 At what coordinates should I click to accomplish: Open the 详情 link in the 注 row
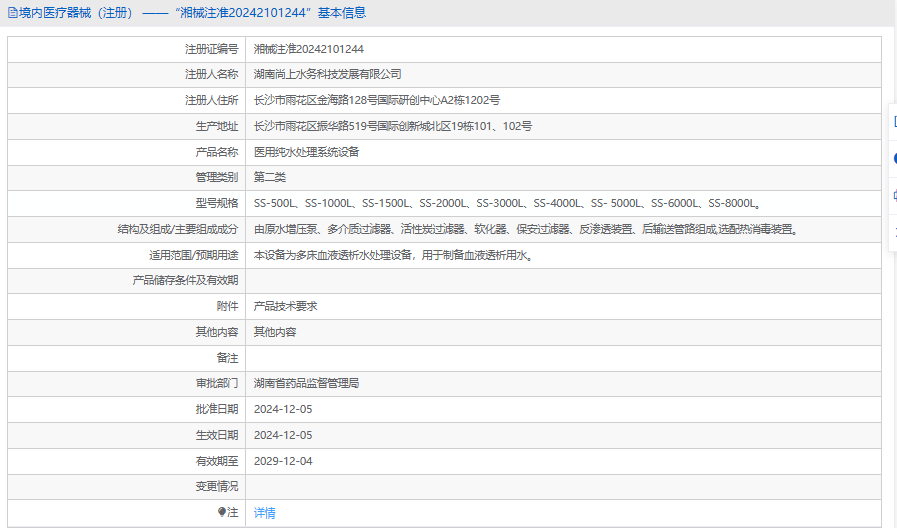point(264,513)
